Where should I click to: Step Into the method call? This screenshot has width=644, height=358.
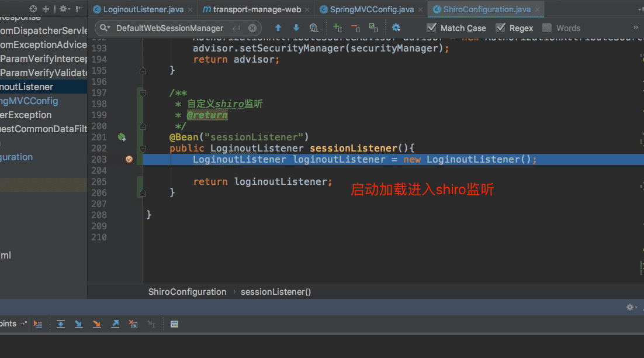point(78,323)
